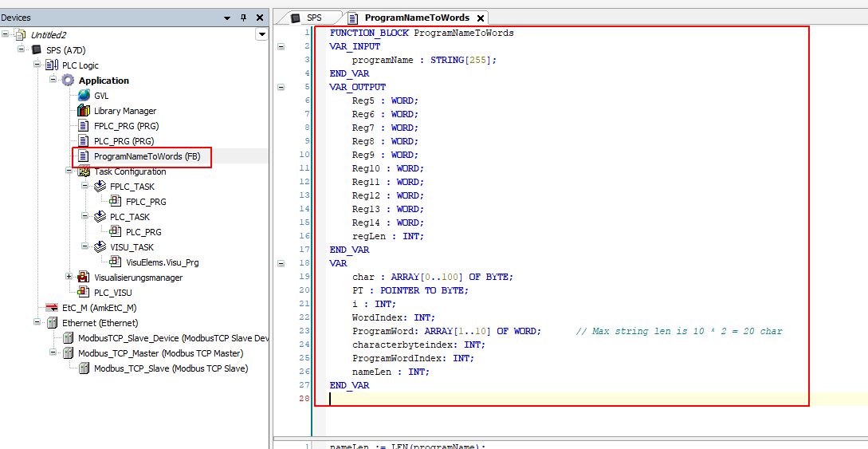Image resolution: width=868 pixels, height=449 pixels.
Task: Click the ProgramNameToWords (FB) document icon
Action: tap(84, 156)
